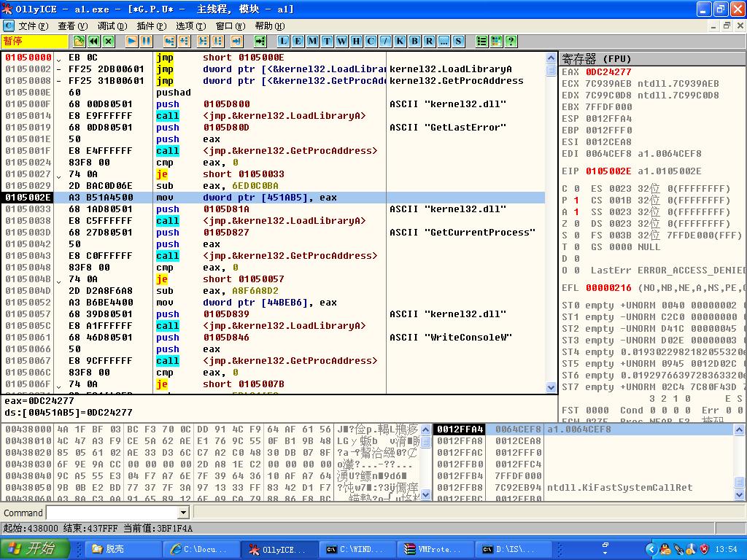
Task: Open the 调试 (Debug) menu
Action: coord(112,26)
